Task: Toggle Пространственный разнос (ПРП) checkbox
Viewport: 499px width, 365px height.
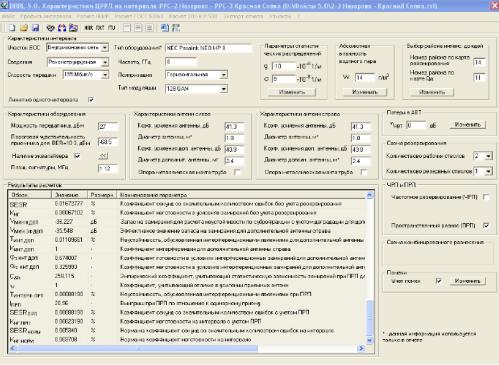Action: (486, 226)
